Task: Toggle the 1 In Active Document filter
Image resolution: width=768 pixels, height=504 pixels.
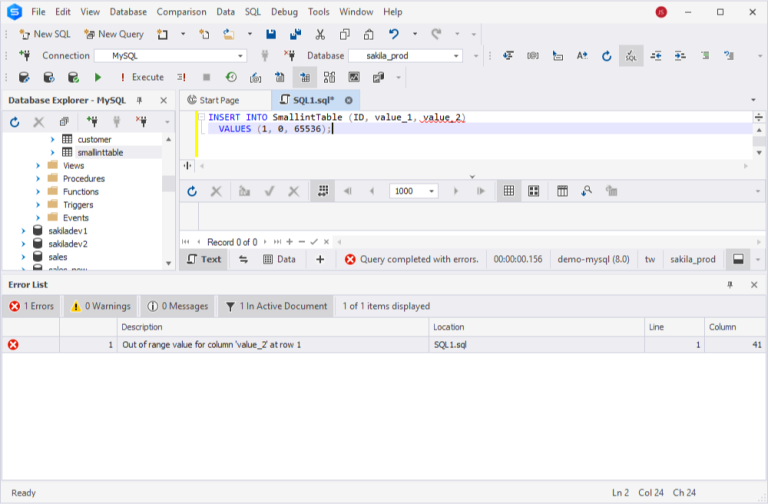Action: click(x=276, y=306)
